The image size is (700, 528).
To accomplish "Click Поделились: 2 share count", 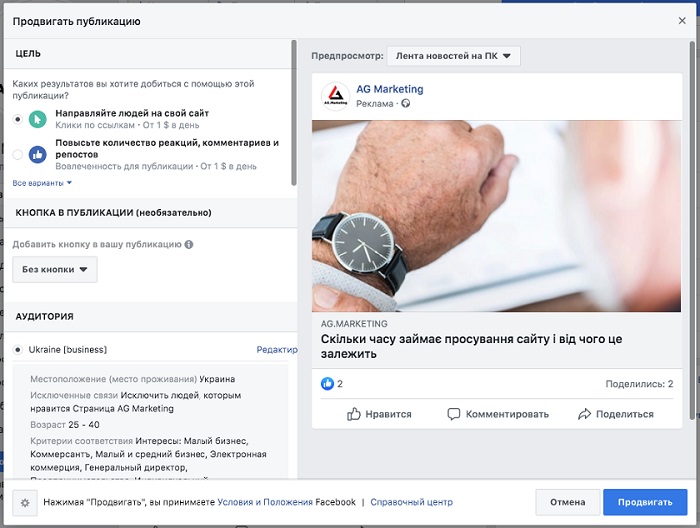I will pyautogui.click(x=639, y=384).
